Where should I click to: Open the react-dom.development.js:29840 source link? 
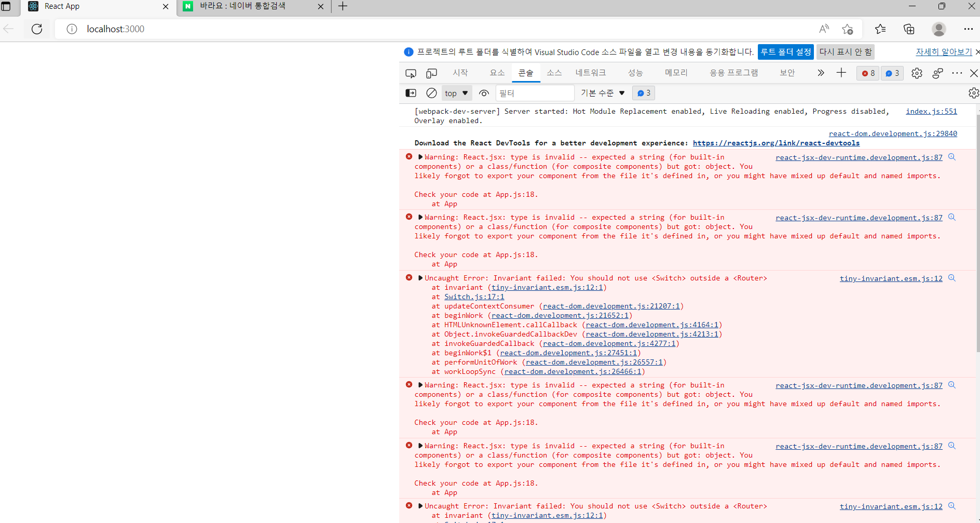[893, 133]
